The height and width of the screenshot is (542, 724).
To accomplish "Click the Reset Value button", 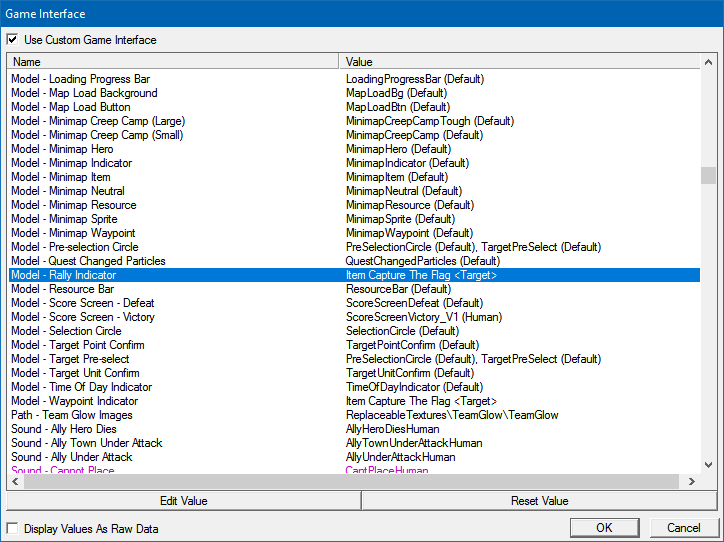I will tap(539, 501).
